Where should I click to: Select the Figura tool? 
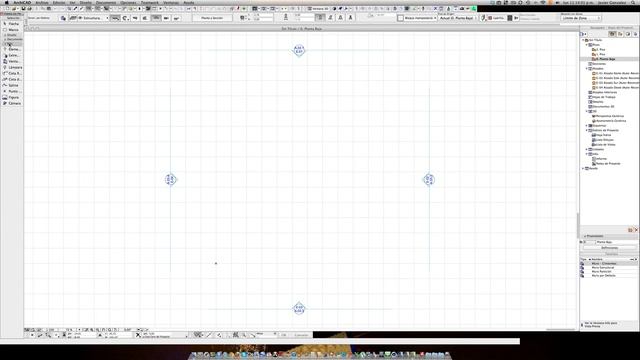tap(11, 98)
